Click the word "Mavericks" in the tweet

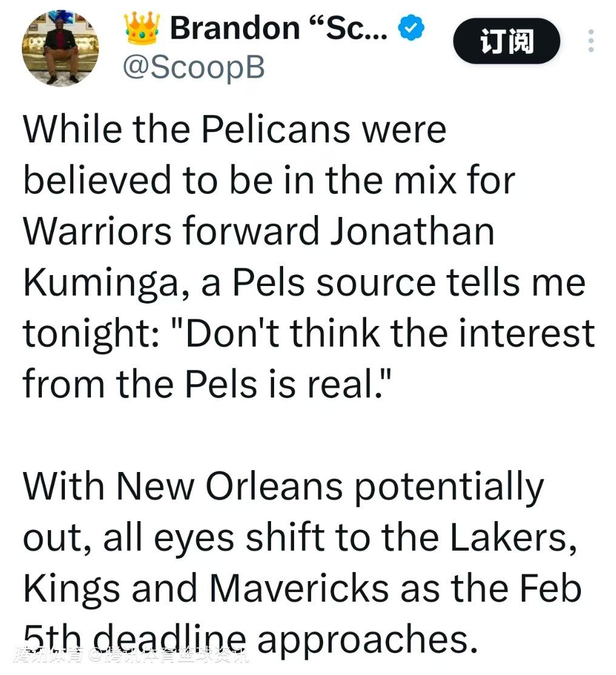(299, 588)
